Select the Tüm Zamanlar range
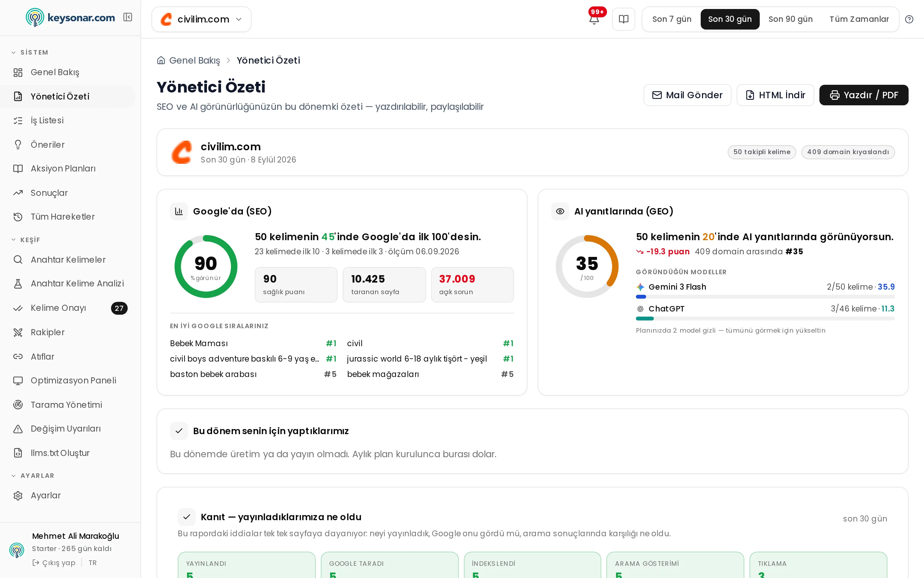The width and height of the screenshot is (924, 578). pos(859,19)
